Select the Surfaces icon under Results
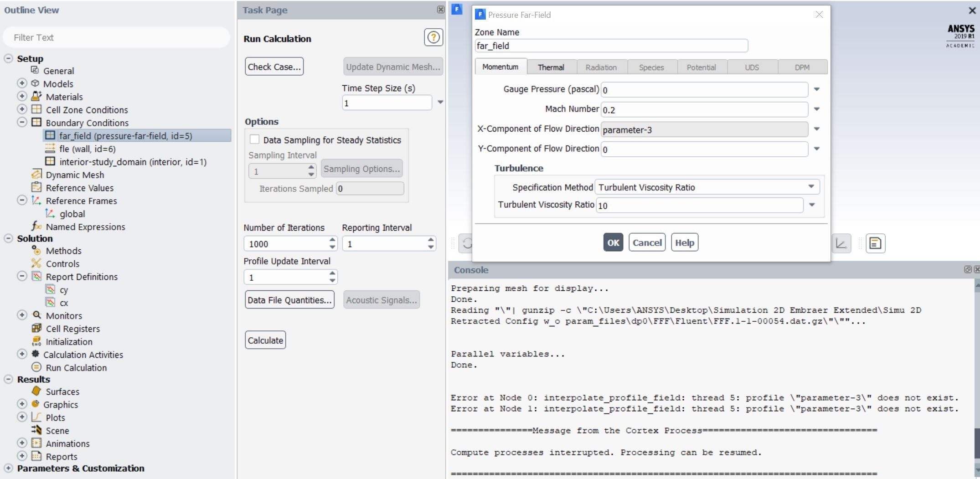 (x=37, y=391)
